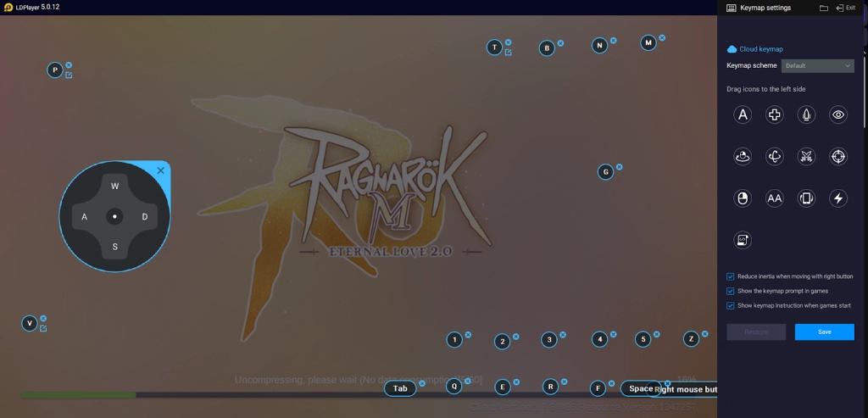The width and height of the screenshot is (868, 418).
Task: Disable 'Show keymap instruction when games start'
Action: click(x=731, y=305)
